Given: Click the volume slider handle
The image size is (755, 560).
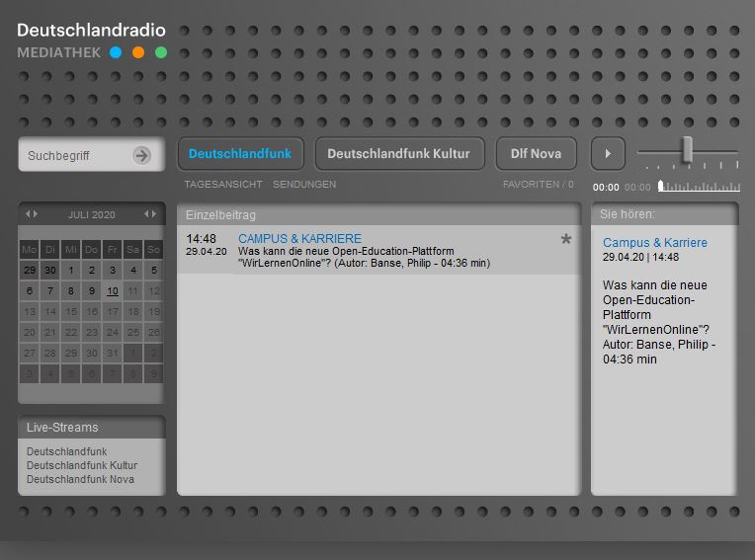Looking at the screenshot, I should (687, 149).
